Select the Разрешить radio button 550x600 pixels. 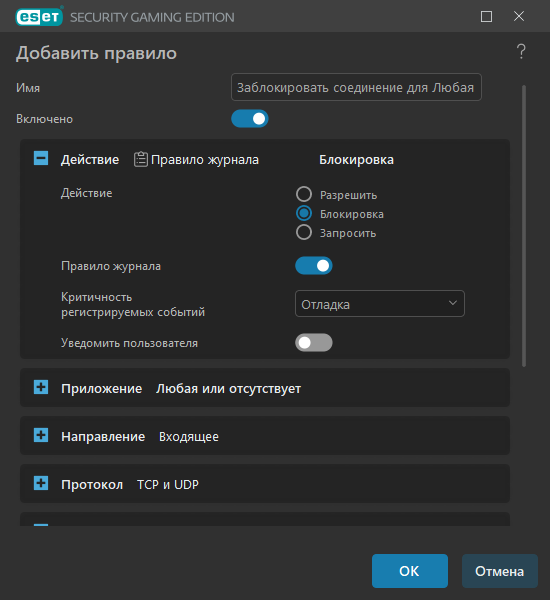(304, 194)
